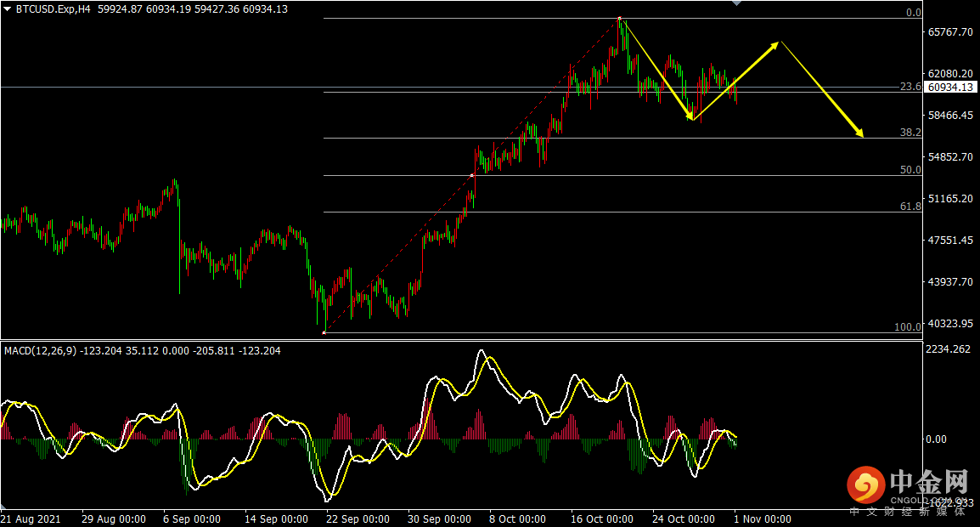Click the 16 Oct 00:00 date label

point(602,518)
